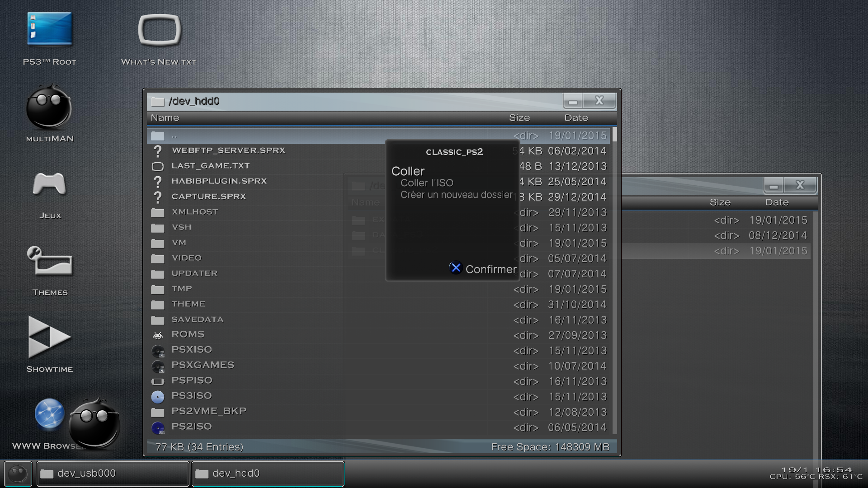Click the ROMS space invader icon
This screenshot has width=868, height=488.
[x=157, y=335]
